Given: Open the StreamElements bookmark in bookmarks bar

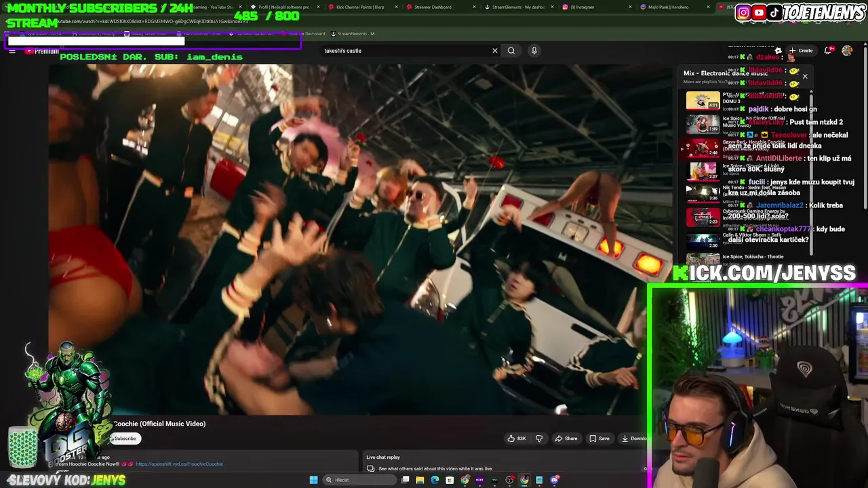Looking at the screenshot, I should click(355, 34).
